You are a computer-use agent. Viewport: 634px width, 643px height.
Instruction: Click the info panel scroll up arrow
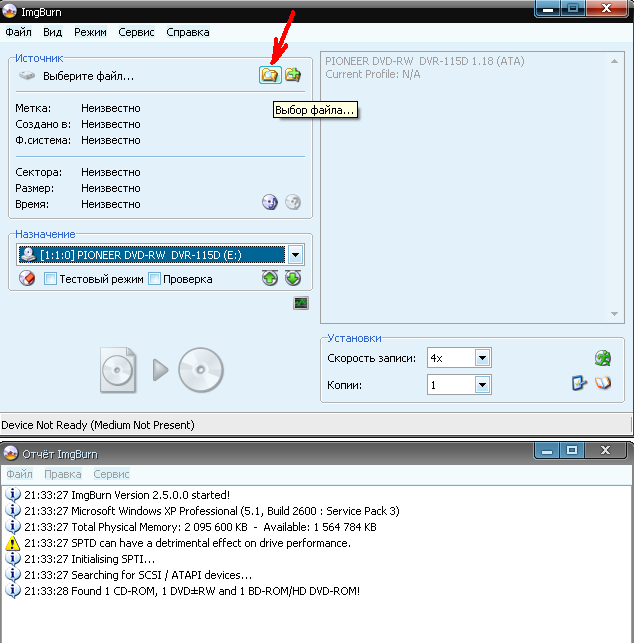pyautogui.click(x=614, y=61)
